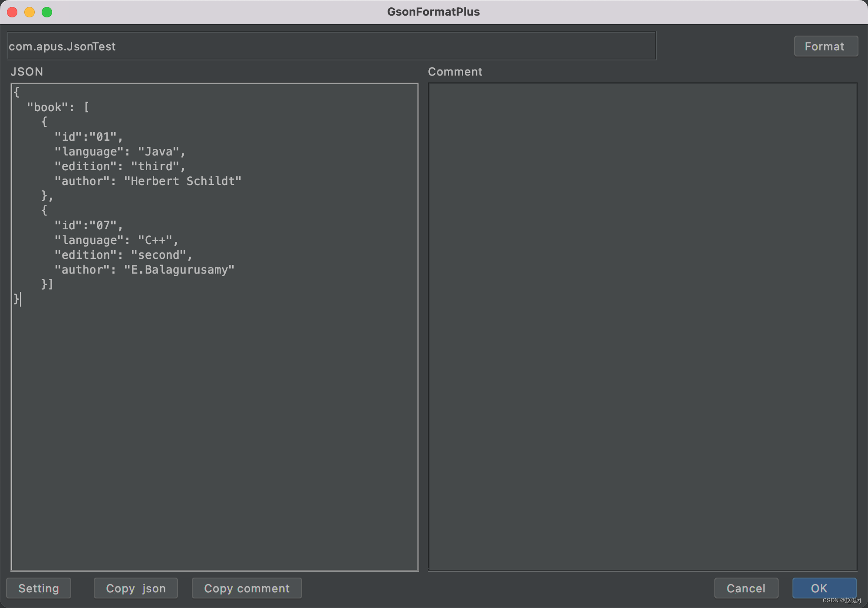Click the line "author": "E.Balagurusamy"
This screenshot has width=868, height=608.
[145, 270]
